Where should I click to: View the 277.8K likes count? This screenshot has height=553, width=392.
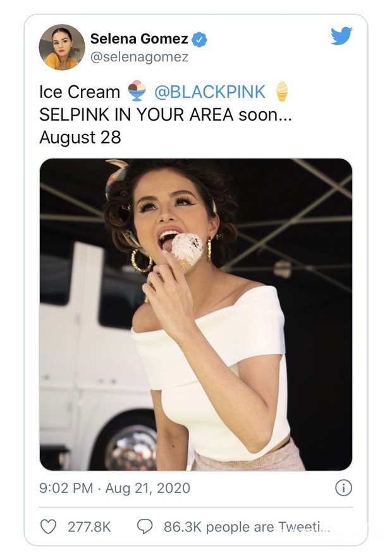tap(89, 527)
